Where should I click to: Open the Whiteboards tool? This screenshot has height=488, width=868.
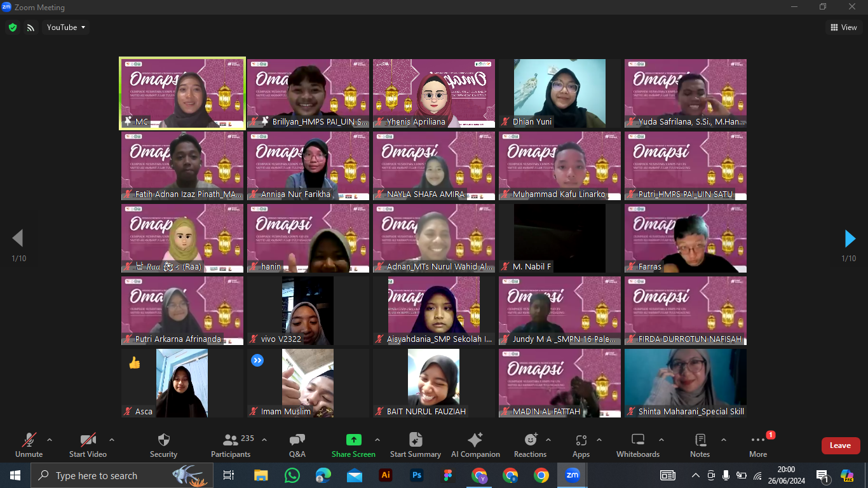coord(638,440)
